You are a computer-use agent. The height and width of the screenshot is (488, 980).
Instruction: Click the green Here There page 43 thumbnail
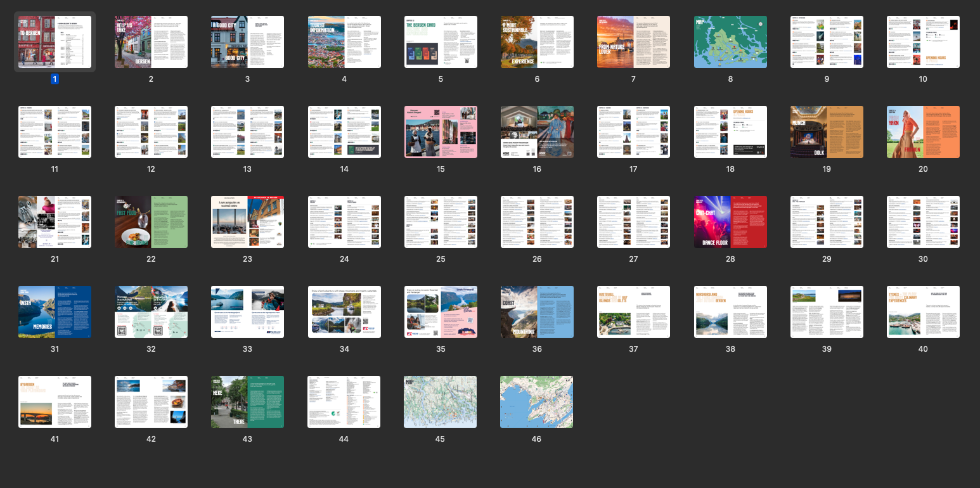(x=247, y=402)
